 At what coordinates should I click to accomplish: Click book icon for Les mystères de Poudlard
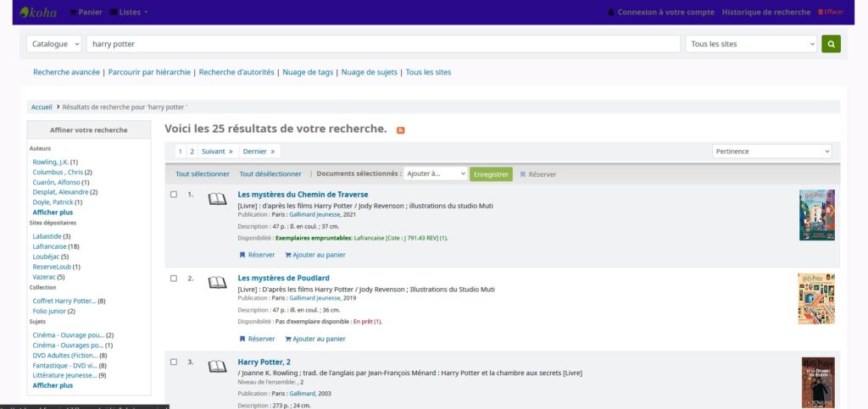tap(218, 282)
